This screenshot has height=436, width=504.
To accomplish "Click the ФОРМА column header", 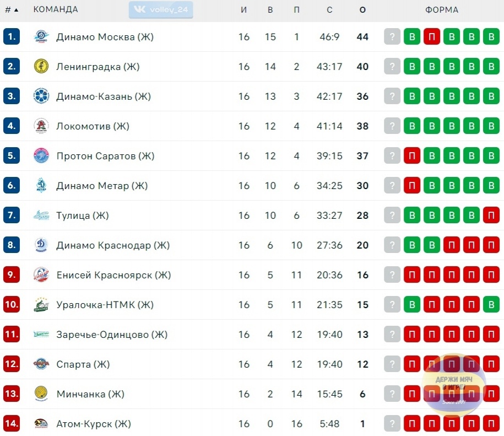I will 442,10.
